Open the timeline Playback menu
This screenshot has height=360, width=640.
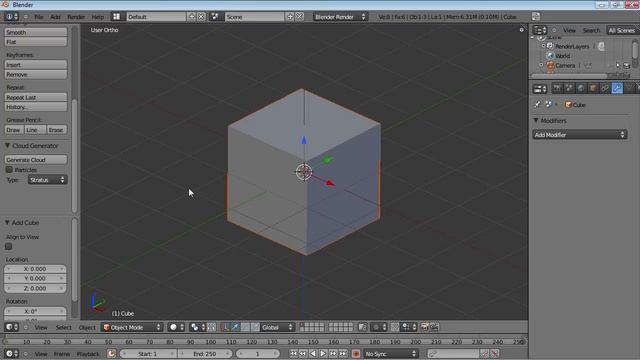point(88,354)
